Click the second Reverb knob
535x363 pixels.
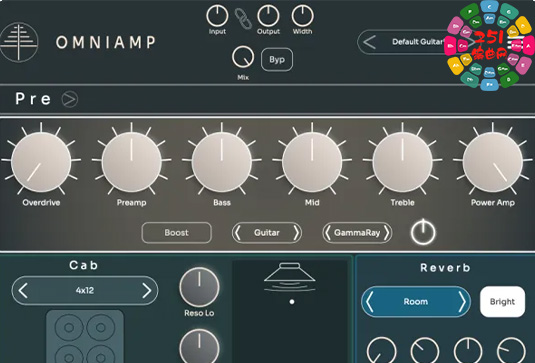pyautogui.click(x=425, y=351)
